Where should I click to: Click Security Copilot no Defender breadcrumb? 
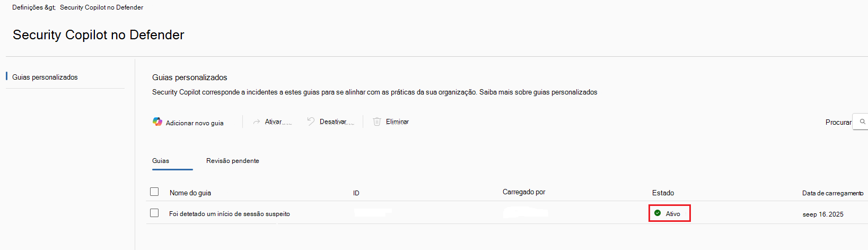click(101, 7)
